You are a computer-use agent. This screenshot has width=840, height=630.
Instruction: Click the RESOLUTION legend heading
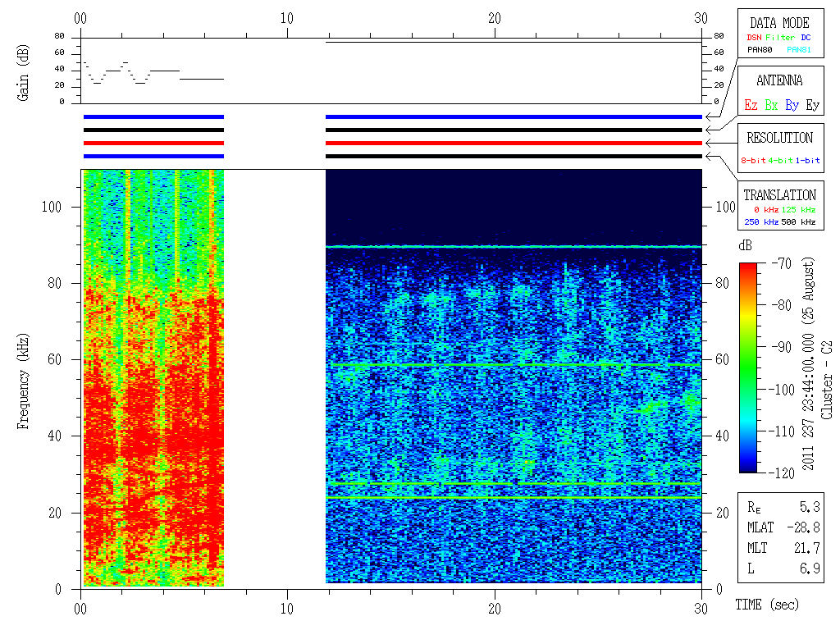click(x=779, y=138)
